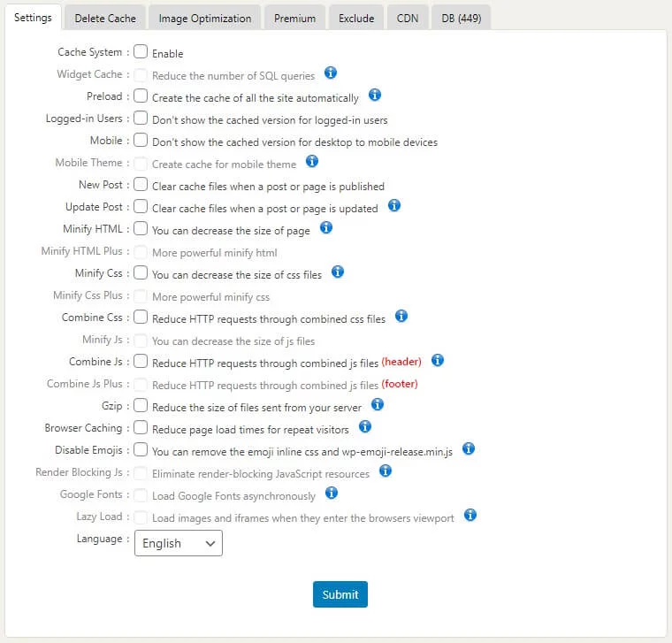Click info icon beside Minify HTML
This screenshot has height=643, width=672.
[x=325, y=228]
